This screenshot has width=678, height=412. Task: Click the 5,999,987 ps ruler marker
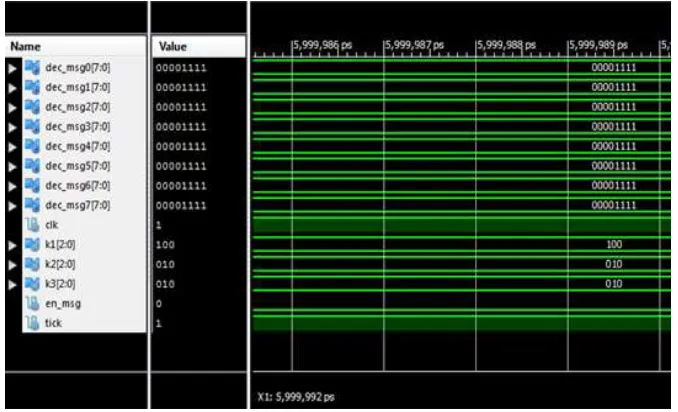(414, 45)
